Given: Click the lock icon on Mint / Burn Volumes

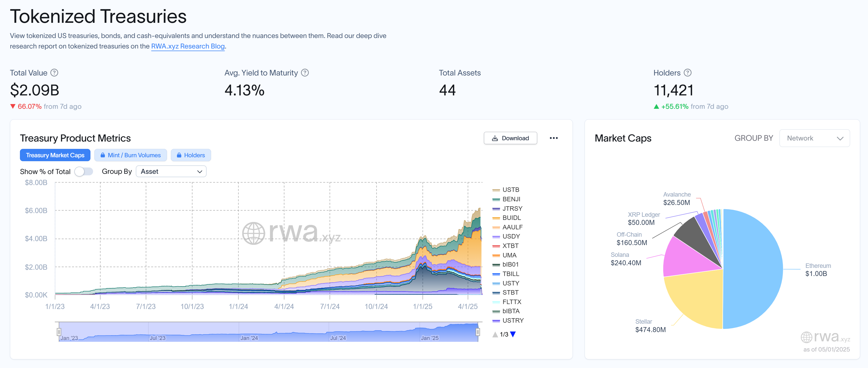Looking at the screenshot, I should click(x=103, y=155).
